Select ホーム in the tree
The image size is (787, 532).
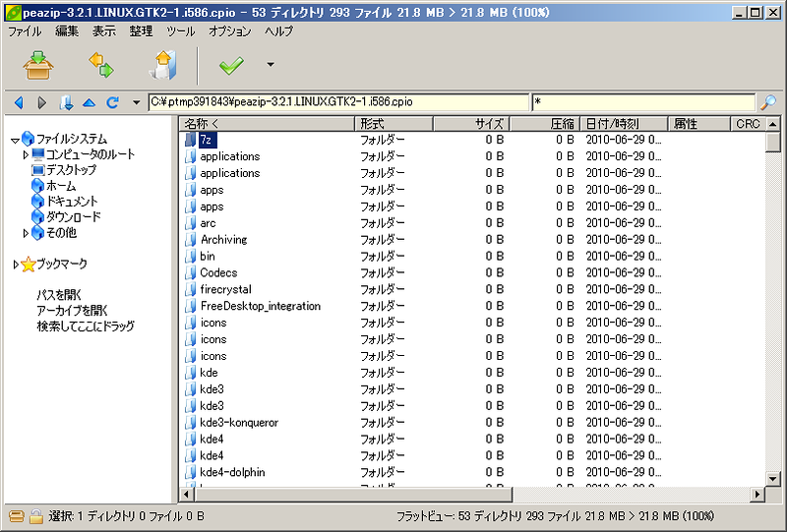point(61,186)
